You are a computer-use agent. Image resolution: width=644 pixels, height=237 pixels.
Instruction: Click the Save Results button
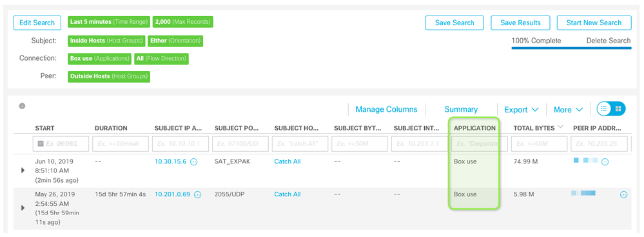520,23
